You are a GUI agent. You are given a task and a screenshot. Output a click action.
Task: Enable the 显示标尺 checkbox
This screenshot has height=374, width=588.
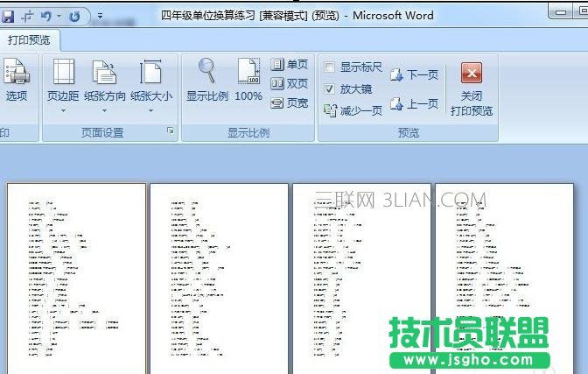pyautogui.click(x=329, y=67)
